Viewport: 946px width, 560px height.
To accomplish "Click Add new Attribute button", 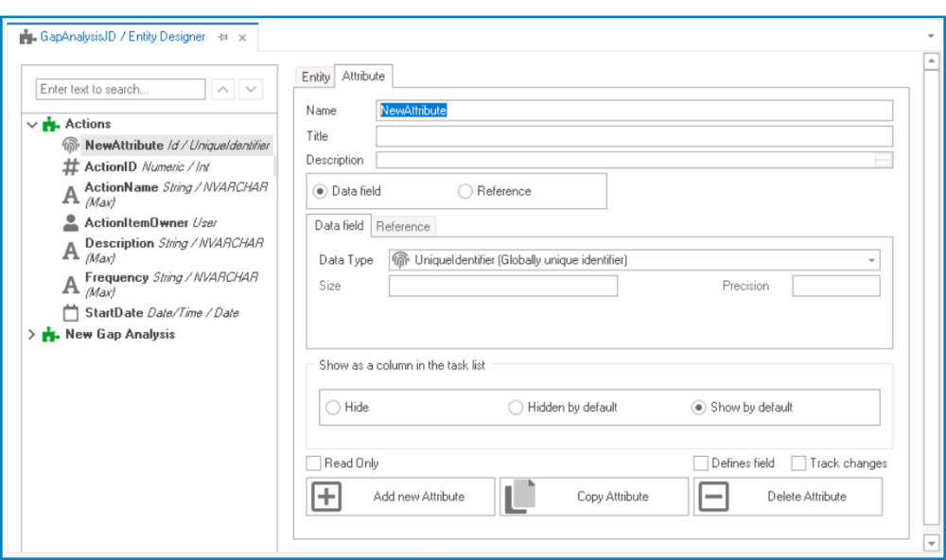I will 400,497.
